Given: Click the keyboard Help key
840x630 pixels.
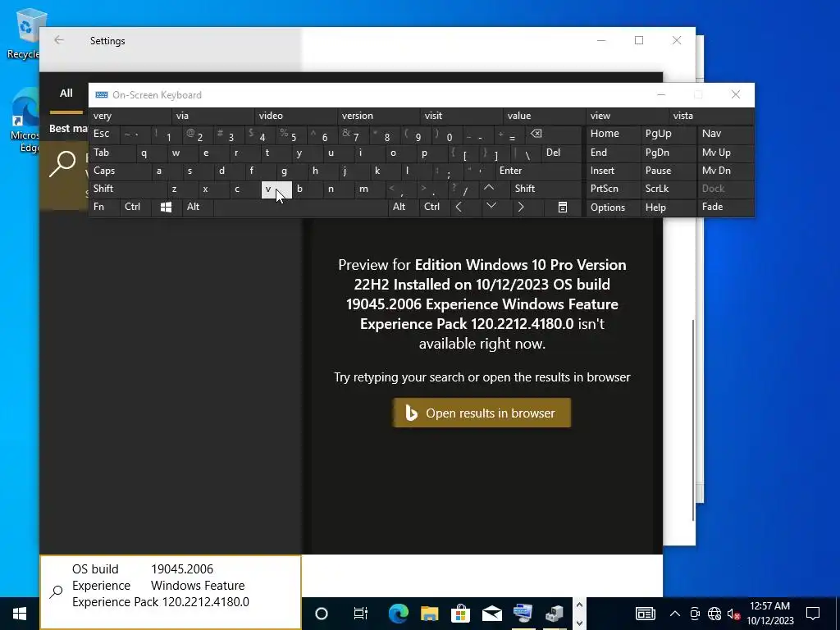Looking at the screenshot, I should [x=669, y=208].
